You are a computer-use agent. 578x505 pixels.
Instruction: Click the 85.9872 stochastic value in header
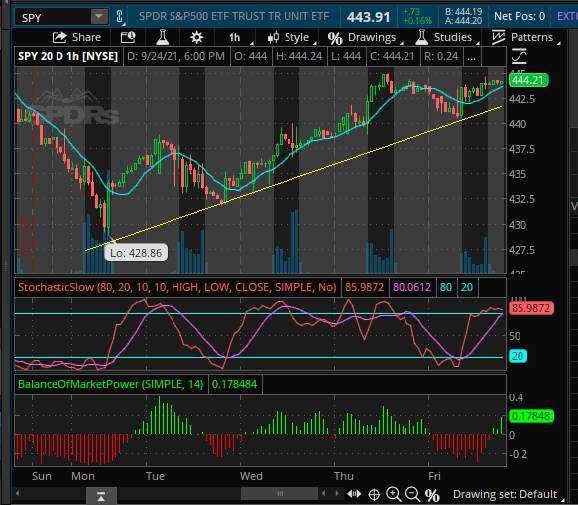[x=365, y=287]
